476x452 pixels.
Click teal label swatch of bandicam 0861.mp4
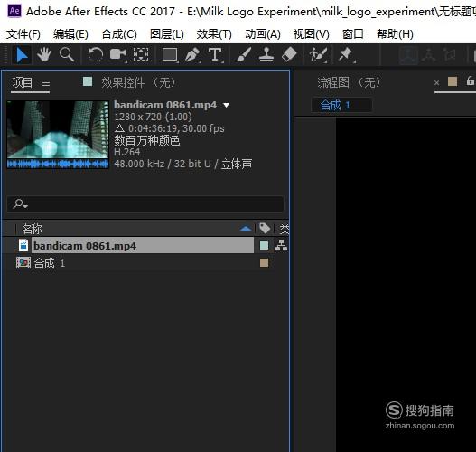pos(264,246)
